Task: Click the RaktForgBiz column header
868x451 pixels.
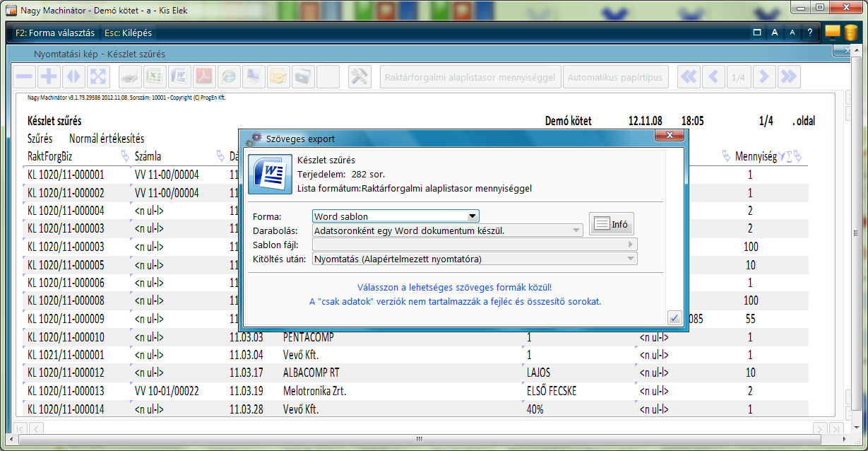Action: pyautogui.click(x=52, y=156)
